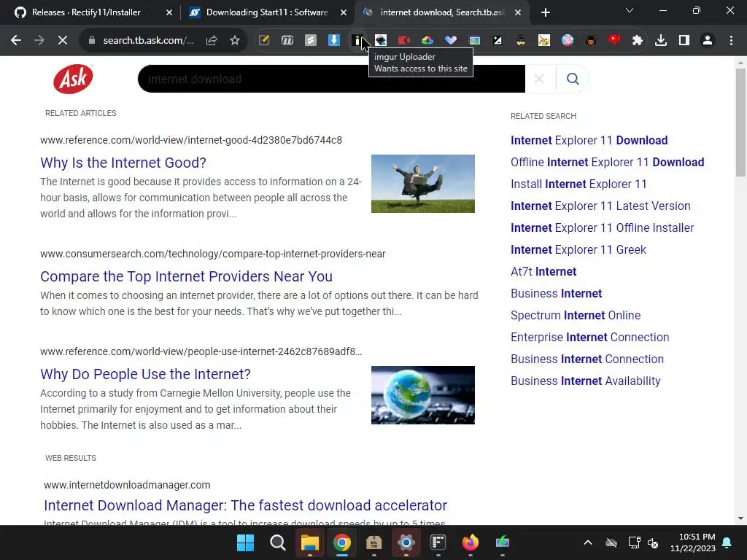Open the yellow notepad pencil extension

pos(264,41)
